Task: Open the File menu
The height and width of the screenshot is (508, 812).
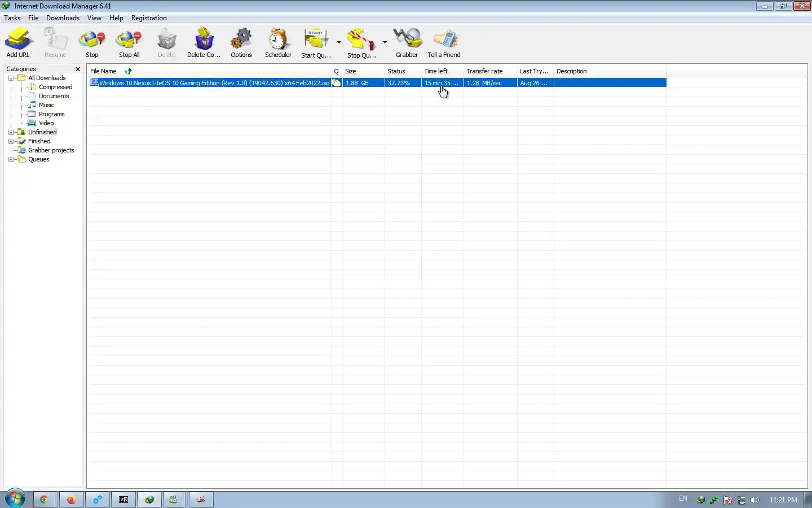Action: pyautogui.click(x=33, y=18)
